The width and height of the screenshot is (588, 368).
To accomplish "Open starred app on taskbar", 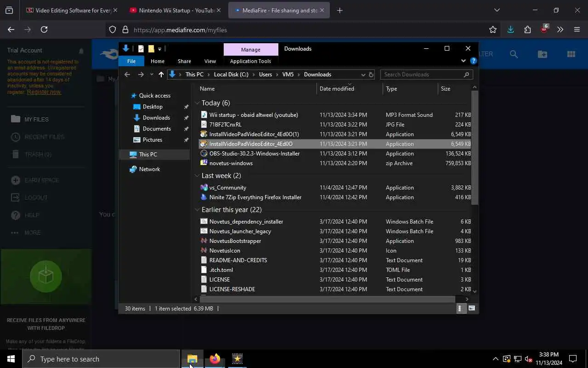I will [237, 359].
